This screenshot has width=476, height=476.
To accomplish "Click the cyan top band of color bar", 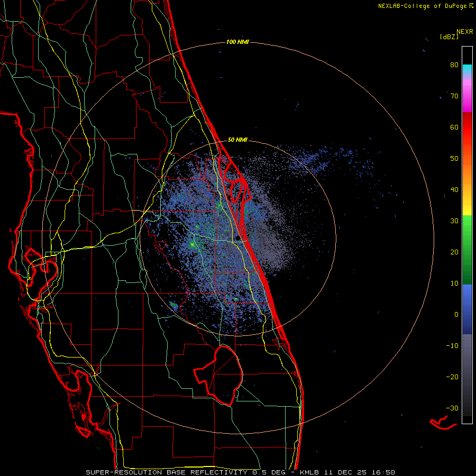I will [x=467, y=69].
